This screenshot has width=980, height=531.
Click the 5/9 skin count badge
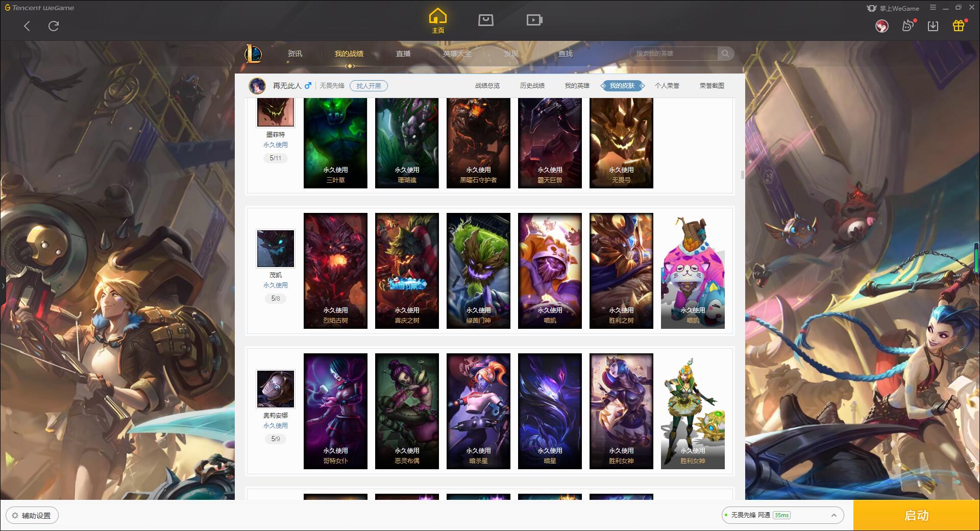point(276,439)
